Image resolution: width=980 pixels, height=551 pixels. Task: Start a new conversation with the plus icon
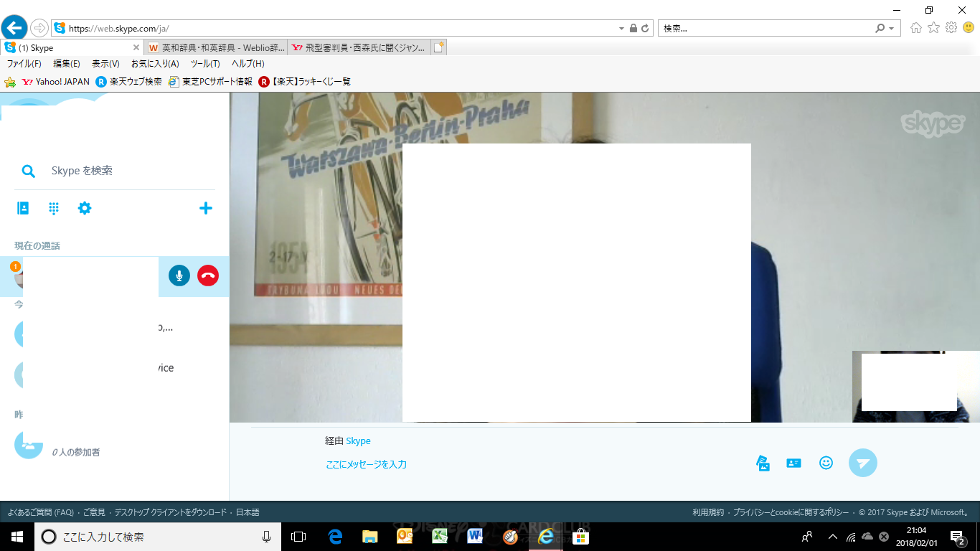(206, 208)
